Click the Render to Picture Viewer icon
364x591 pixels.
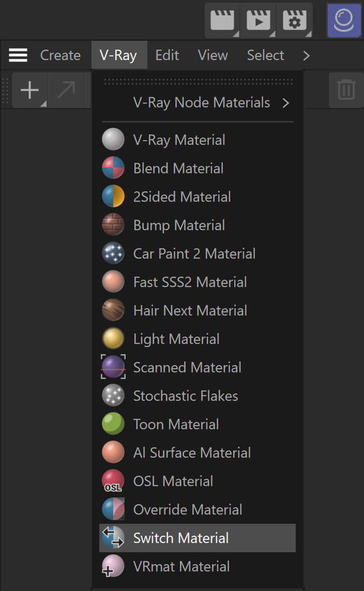point(259,20)
